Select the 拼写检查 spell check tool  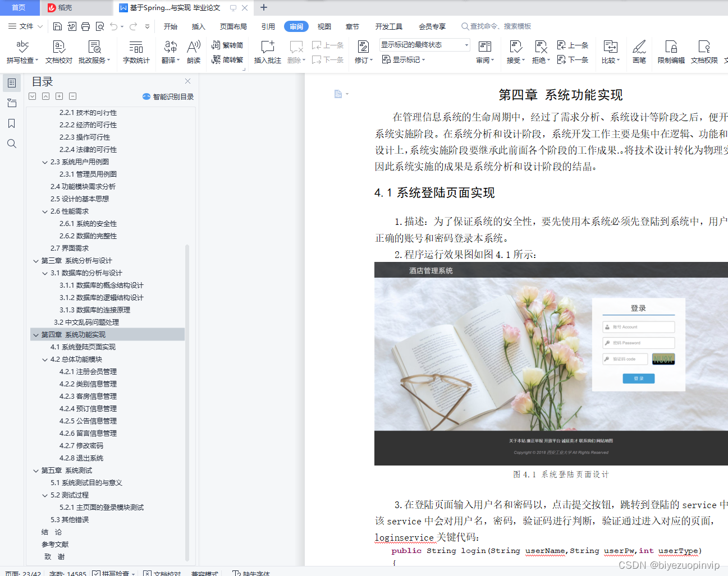pyautogui.click(x=22, y=52)
